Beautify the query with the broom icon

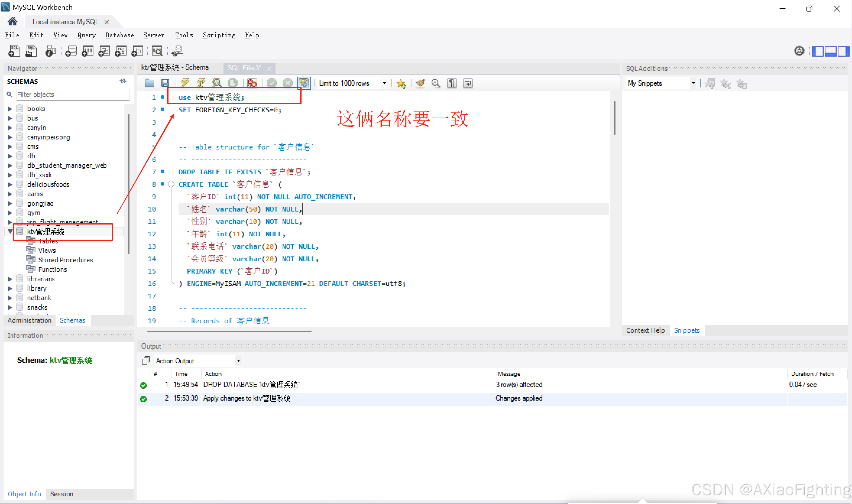420,83
